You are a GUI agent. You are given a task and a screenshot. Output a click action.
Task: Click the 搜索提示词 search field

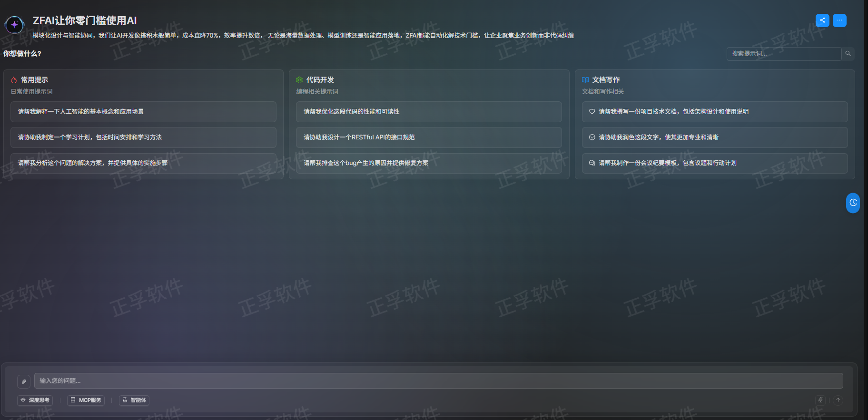pyautogui.click(x=783, y=54)
